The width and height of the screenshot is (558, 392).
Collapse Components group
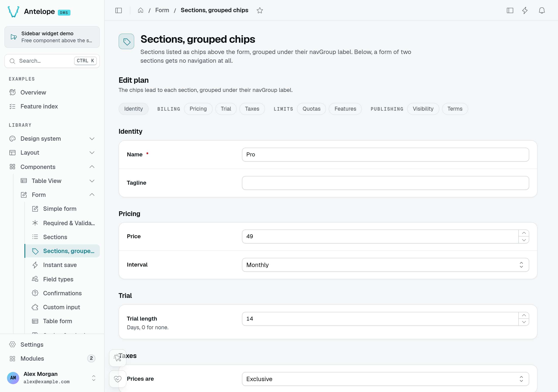click(x=52, y=167)
